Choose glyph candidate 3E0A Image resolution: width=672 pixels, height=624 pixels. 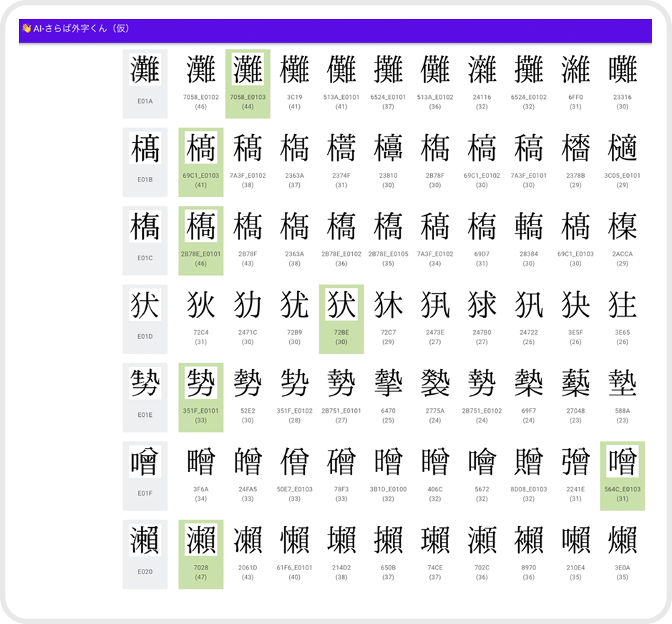[622, 554]
